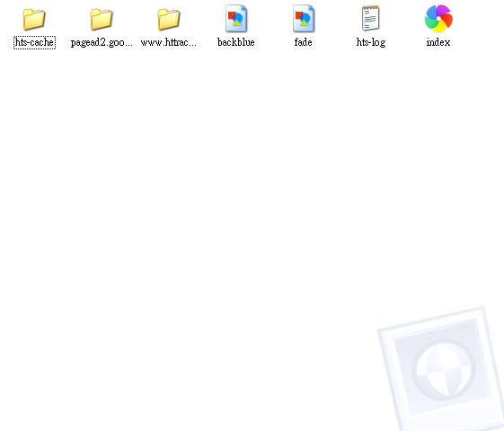
Task: Click the 'fade' file name label
Action: point(303,42)
